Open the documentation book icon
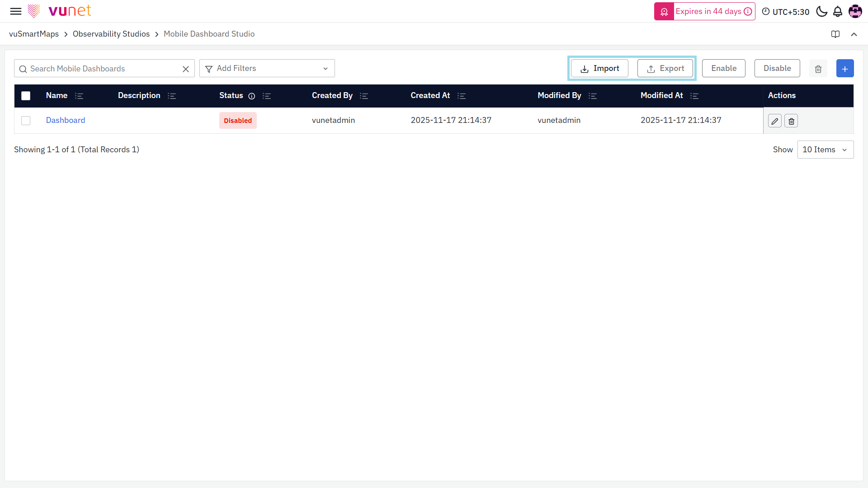Screen dimensions: 868x488 835,34
